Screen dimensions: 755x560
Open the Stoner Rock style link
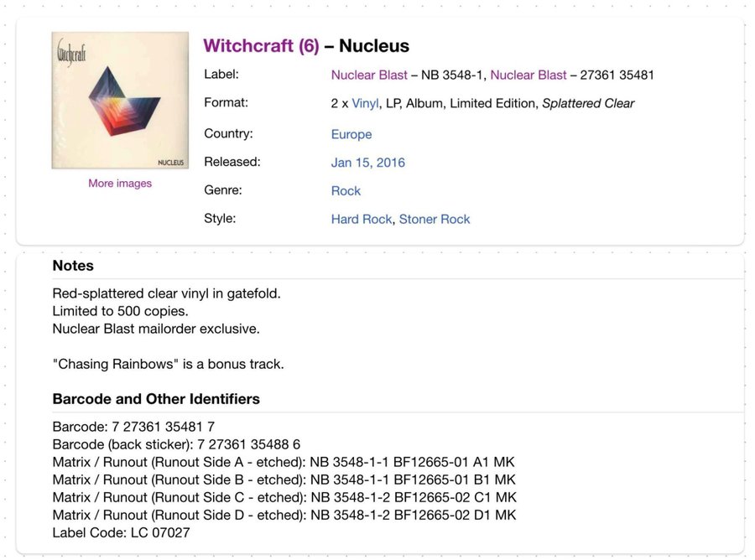434,220
